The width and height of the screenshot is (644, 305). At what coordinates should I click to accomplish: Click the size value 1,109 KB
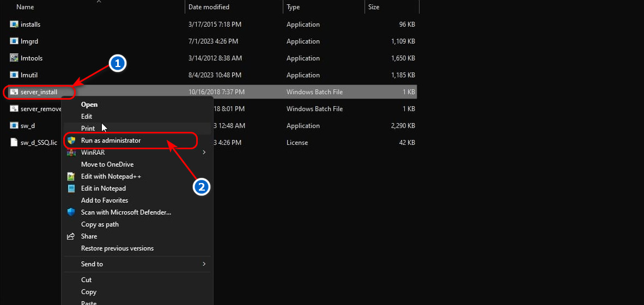[403, 41]
